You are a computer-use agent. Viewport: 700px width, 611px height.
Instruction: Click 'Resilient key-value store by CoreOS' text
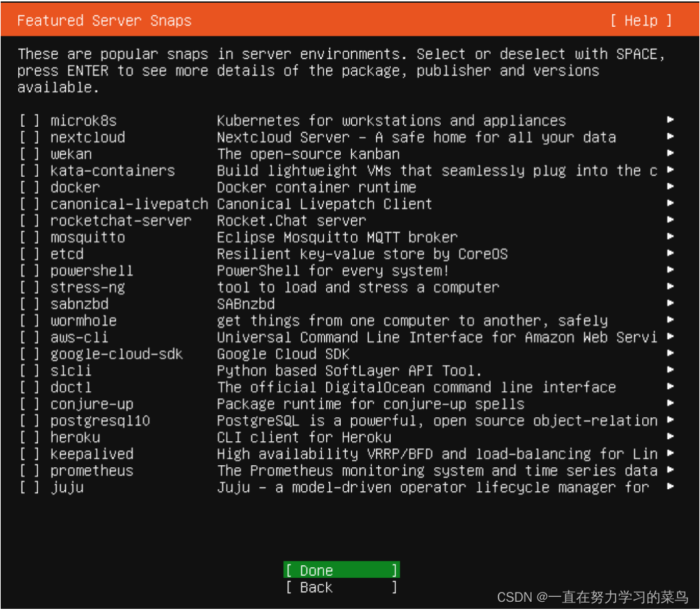pos(362,254)
